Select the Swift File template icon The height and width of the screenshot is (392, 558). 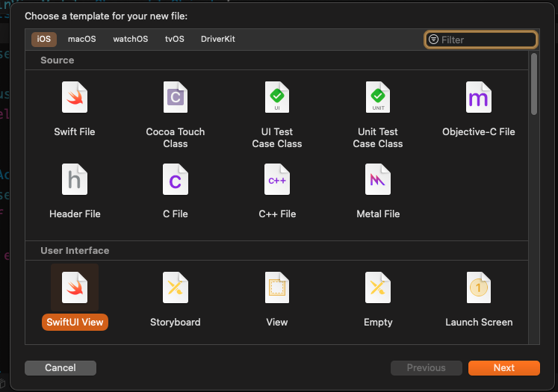tap(74, 98)
